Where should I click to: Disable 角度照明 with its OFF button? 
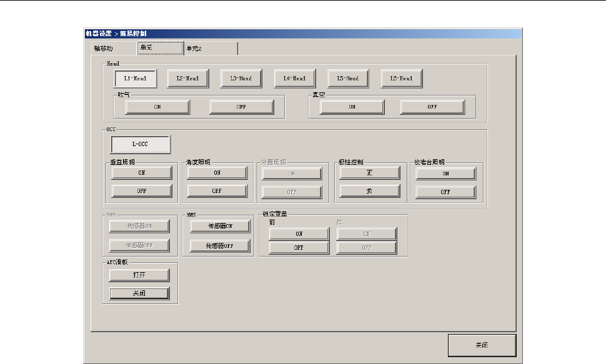(x=217, y=190)
